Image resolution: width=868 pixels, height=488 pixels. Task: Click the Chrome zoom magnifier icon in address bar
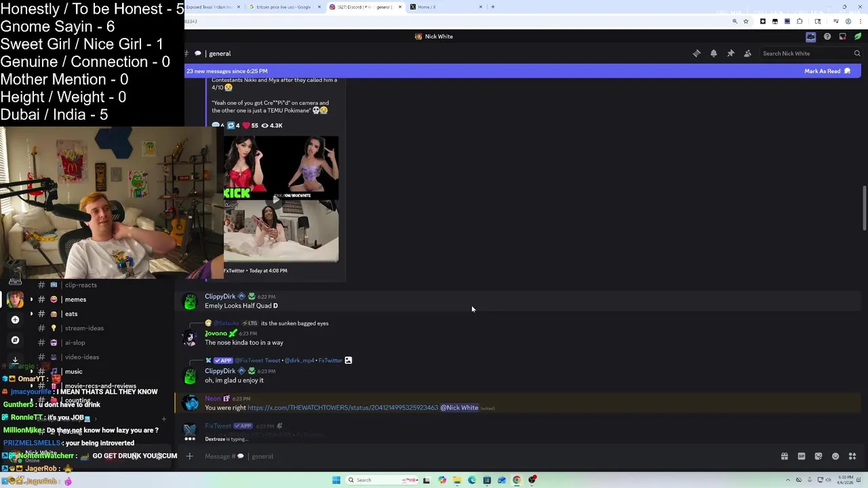coord(734,22)
